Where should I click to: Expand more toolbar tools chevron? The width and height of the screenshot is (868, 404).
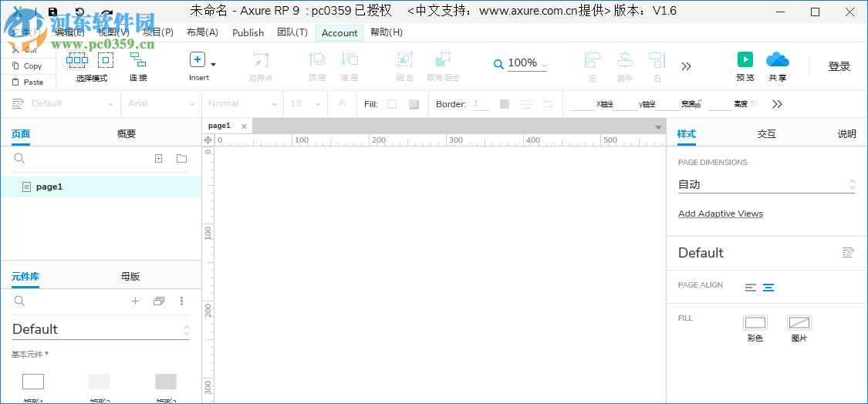687,66
